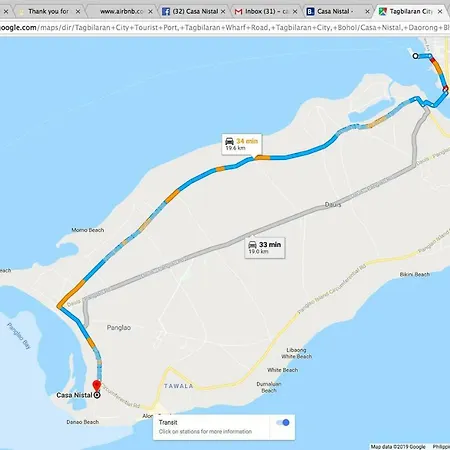Click the route origin circle at Tagbilaran port
The image size is (450, 450).
tap(415, 56)
